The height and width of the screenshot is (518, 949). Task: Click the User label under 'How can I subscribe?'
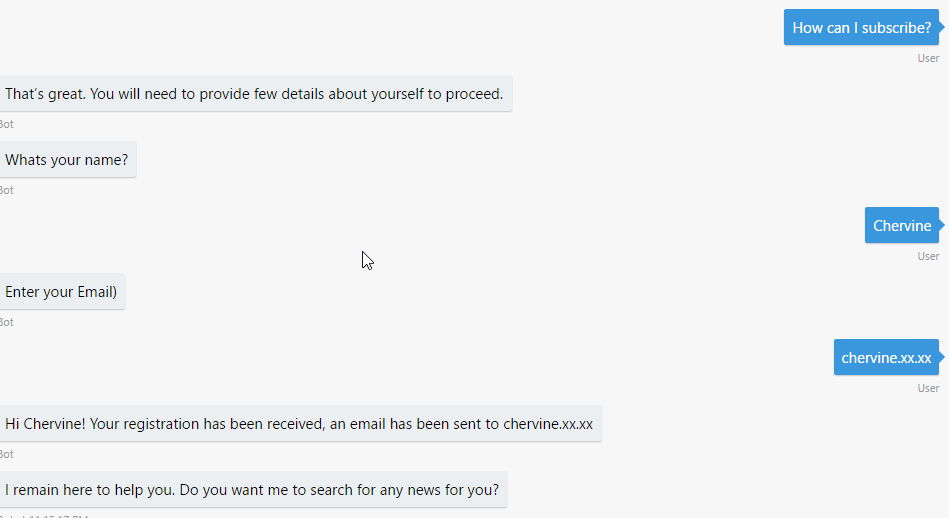coord(928,58)
